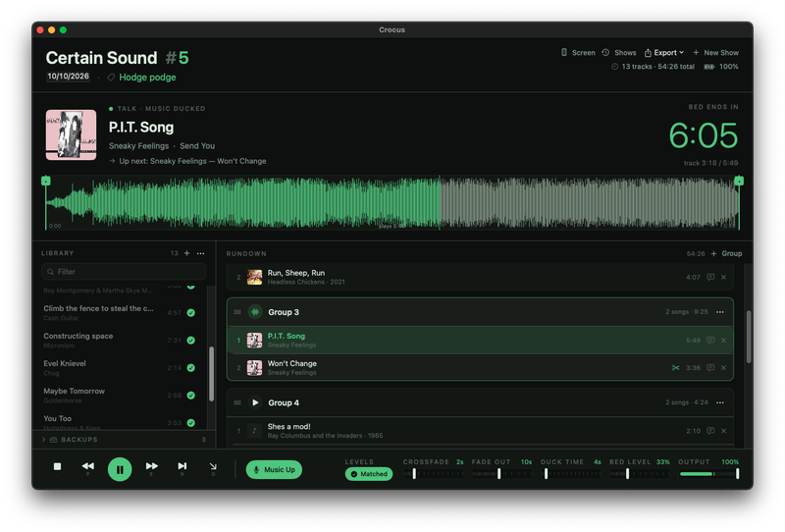Open notes for Run, Sheep, Run
Viewport: 785px width, 532px height.
coord(710,277)
